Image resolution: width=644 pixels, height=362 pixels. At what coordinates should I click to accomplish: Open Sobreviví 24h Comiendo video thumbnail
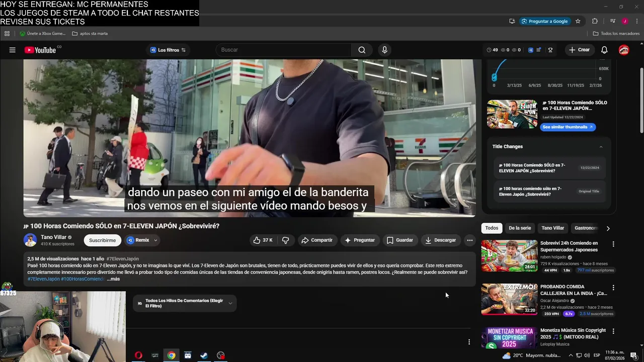point(509,256)
